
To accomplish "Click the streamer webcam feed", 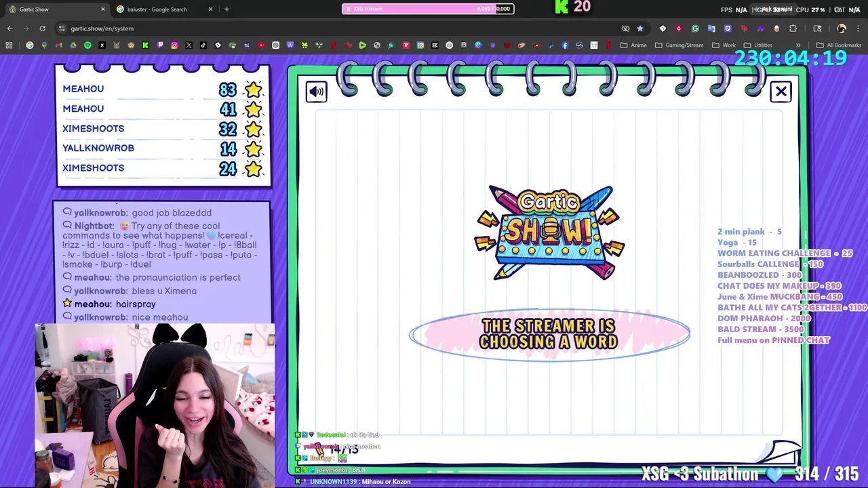I will (155, 405).
